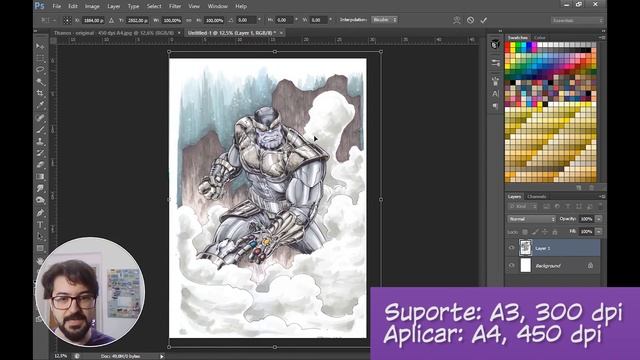Switch to the Color tab
640x360 pixels.
[540, 38]
